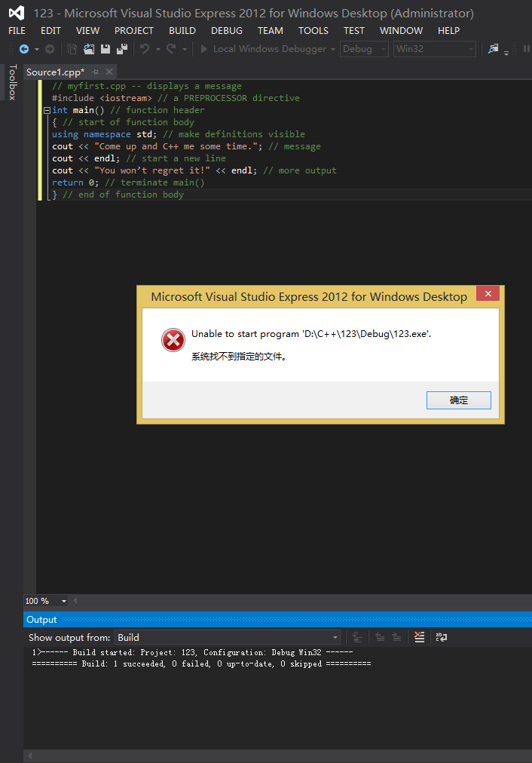Screen dimensions: 532x763
Task: Open the Navigate Backward history dropdown
Action: tap(36, 50)
